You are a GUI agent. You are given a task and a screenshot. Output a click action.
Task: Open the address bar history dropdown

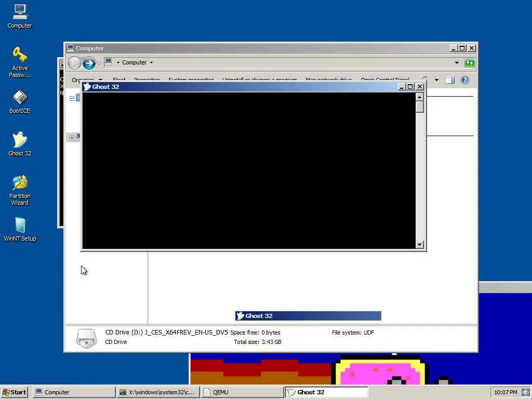(457, 63)
